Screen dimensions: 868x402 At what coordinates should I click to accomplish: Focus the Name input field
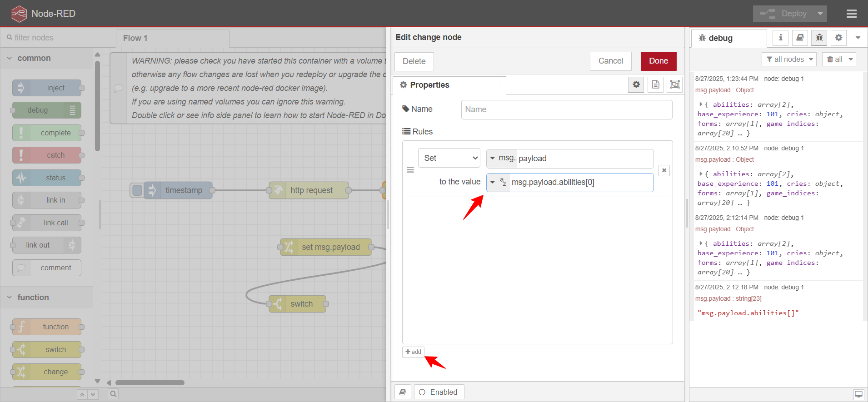point(567,109)
